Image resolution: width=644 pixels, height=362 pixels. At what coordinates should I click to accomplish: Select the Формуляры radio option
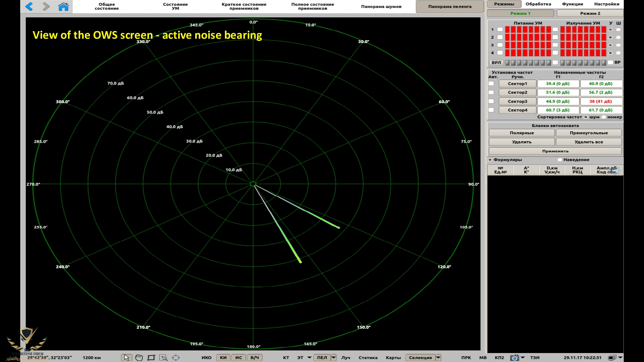pyautogui.click(x=490, y=160)
